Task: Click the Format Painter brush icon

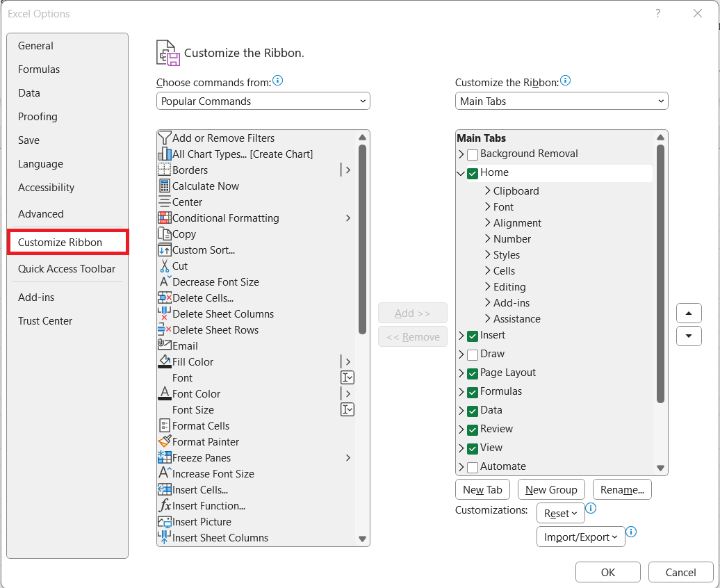Action: [x=165, y=441]
